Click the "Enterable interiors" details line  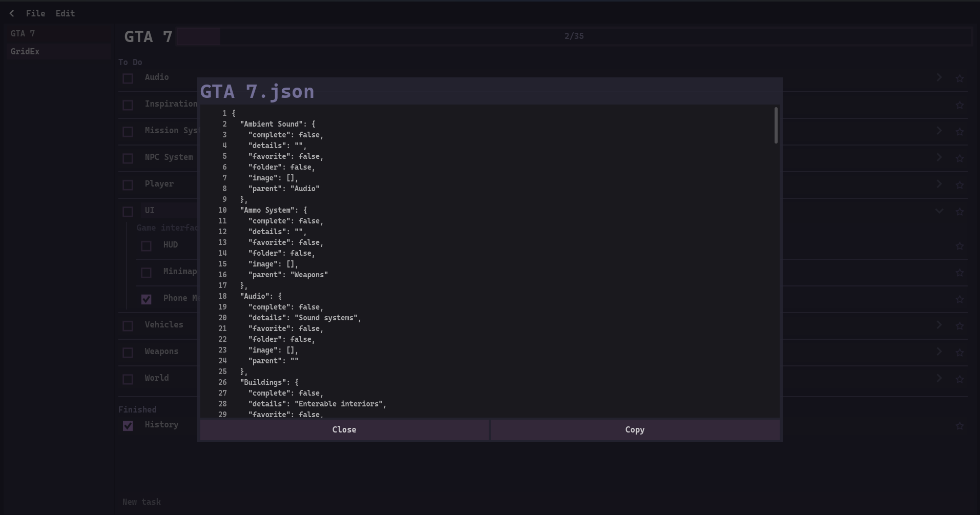(x=318, y=404)
